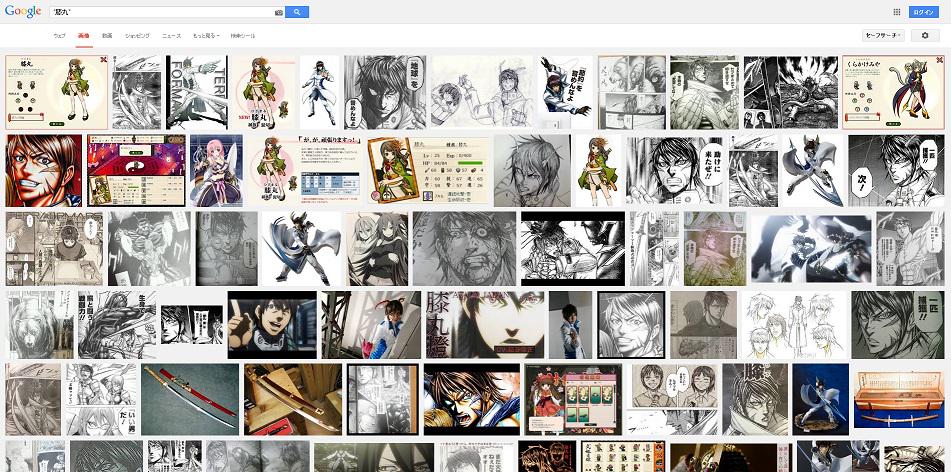Focus the search query input field
The width and height of the screenshot is (951, 472).
(x=160, y=12)
